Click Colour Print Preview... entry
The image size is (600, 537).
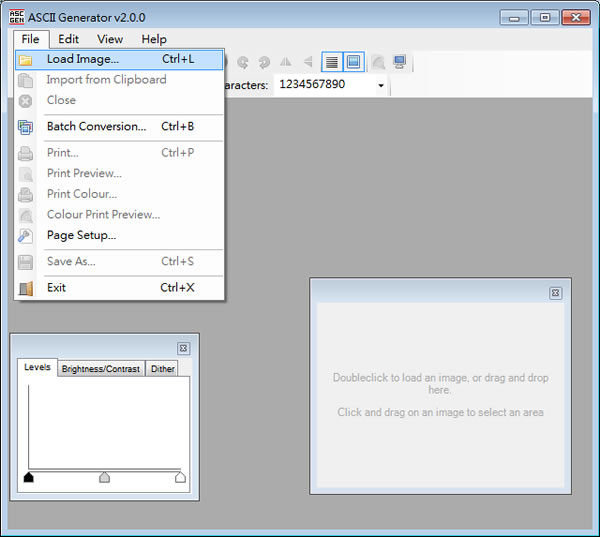tap(119, 215)
